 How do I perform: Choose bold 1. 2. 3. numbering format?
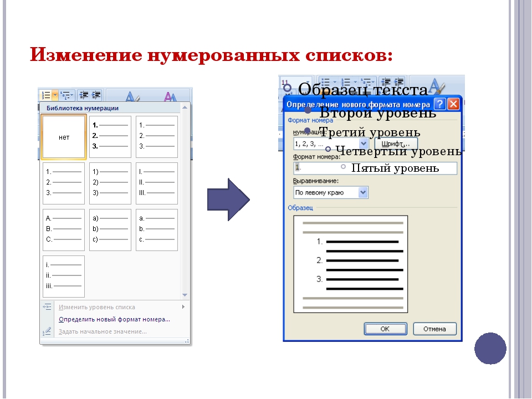click(110, 137)
